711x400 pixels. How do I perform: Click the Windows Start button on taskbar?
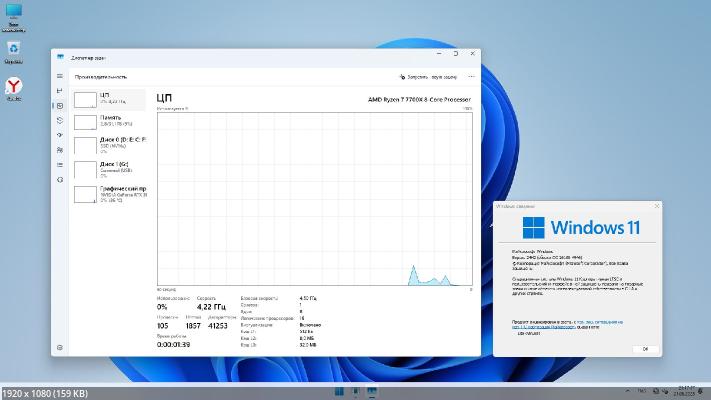pos(339,391)
